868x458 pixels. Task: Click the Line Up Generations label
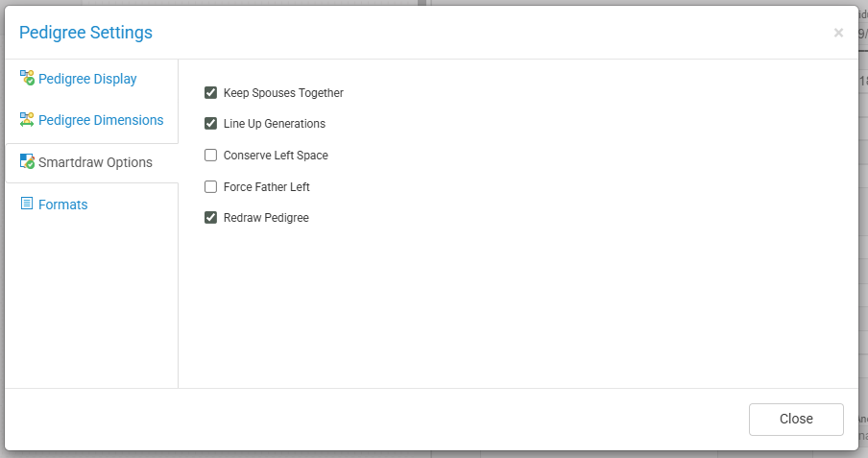point(275,124)
